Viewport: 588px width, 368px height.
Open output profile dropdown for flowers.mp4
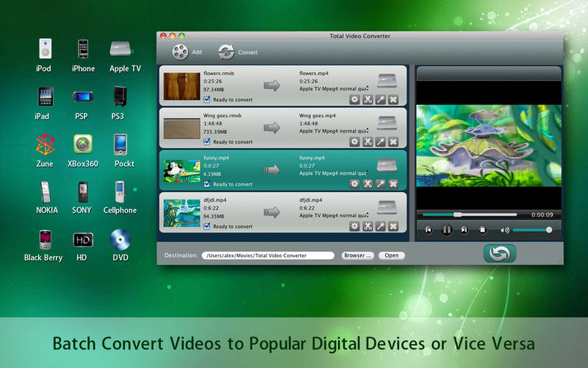point(334,89)
